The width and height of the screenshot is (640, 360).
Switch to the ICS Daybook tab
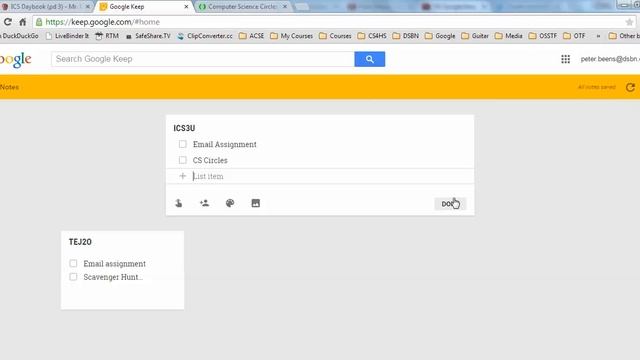tap(45, 7)
